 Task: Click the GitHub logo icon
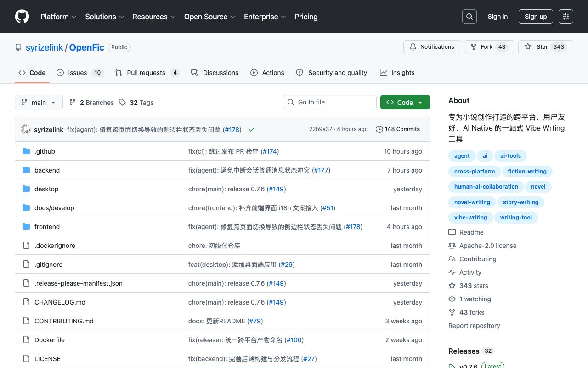(22, 17)
